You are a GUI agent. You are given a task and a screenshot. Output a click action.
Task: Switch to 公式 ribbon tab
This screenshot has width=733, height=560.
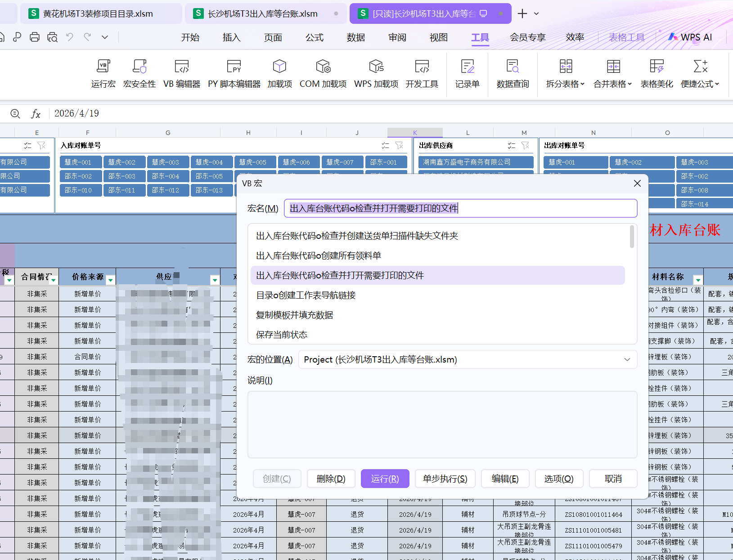[x=315, y=37]
